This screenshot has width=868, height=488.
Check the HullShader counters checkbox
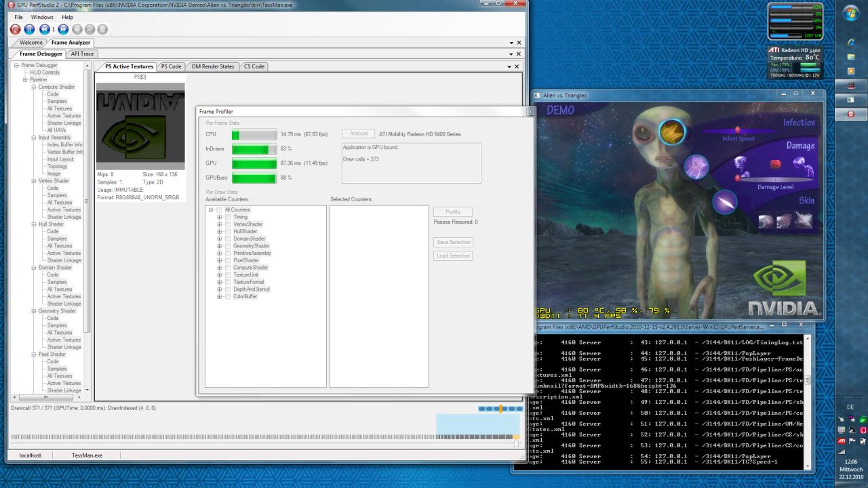coord(228,231)
